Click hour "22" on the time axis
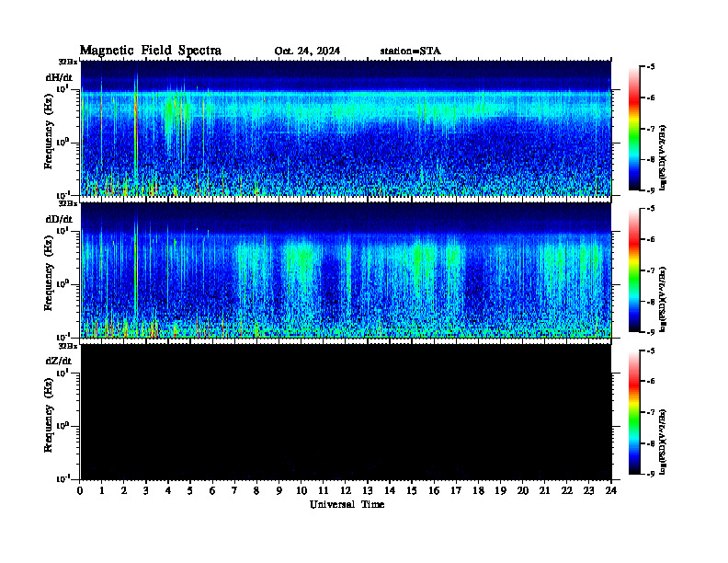The image size is (728, 563). [x=567, y=491]
